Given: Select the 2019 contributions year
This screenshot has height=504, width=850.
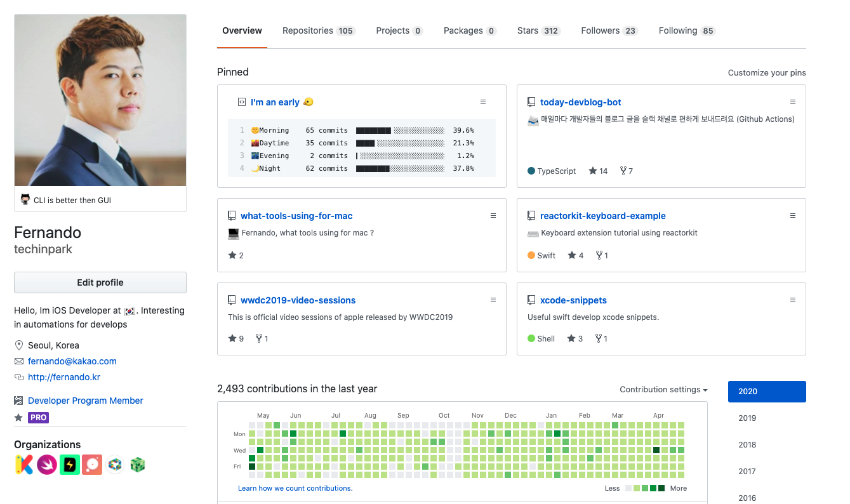Looking at the screenshot, I should pos(747,418).
